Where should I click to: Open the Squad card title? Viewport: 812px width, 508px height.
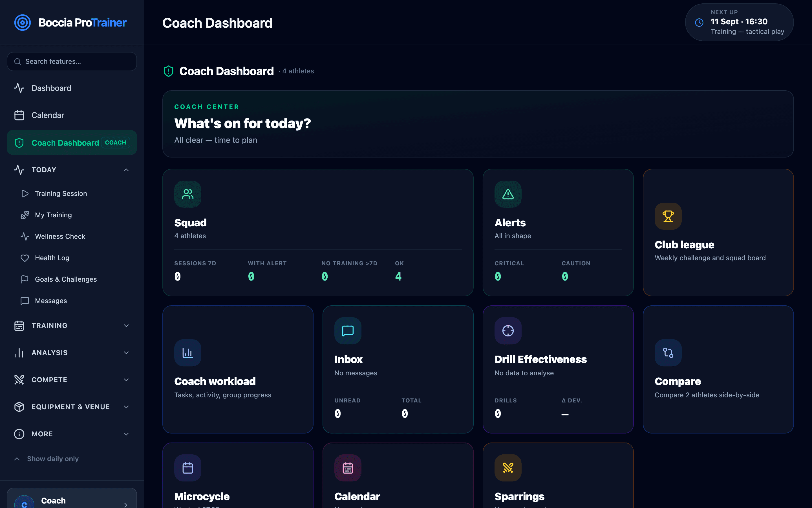[x=190, y=223]
